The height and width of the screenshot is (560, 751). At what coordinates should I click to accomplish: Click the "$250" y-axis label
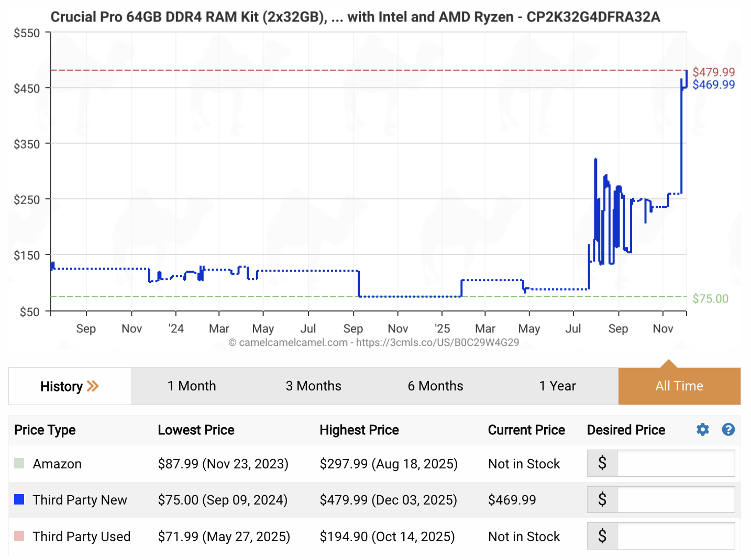pyautogui.click(x=27, y=200)
